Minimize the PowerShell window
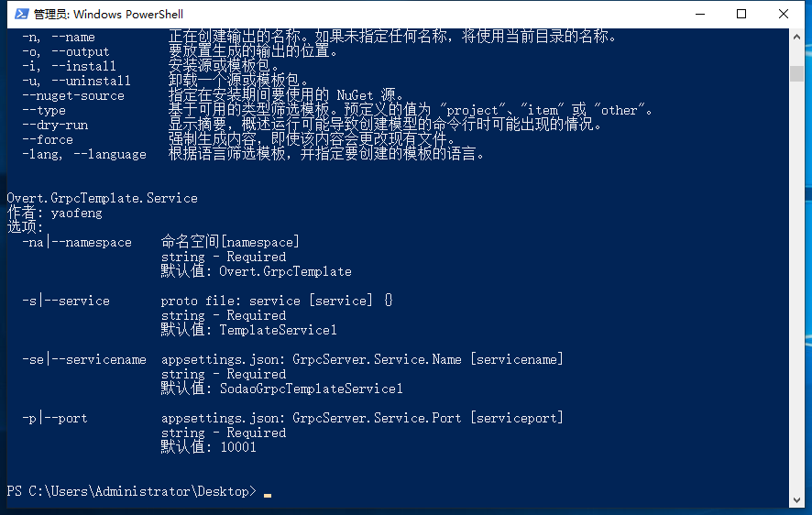The width and height of the screenshot is (812, 515). click(x=699, y=14)
